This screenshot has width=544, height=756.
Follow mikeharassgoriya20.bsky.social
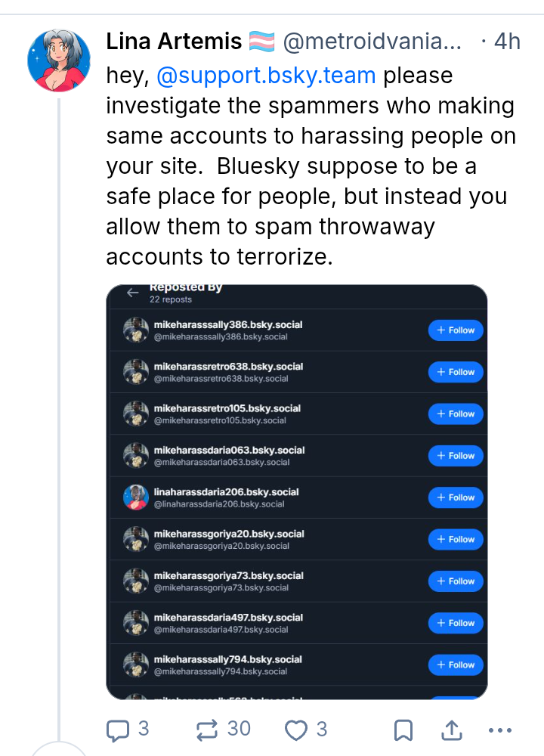coord(456,539)
